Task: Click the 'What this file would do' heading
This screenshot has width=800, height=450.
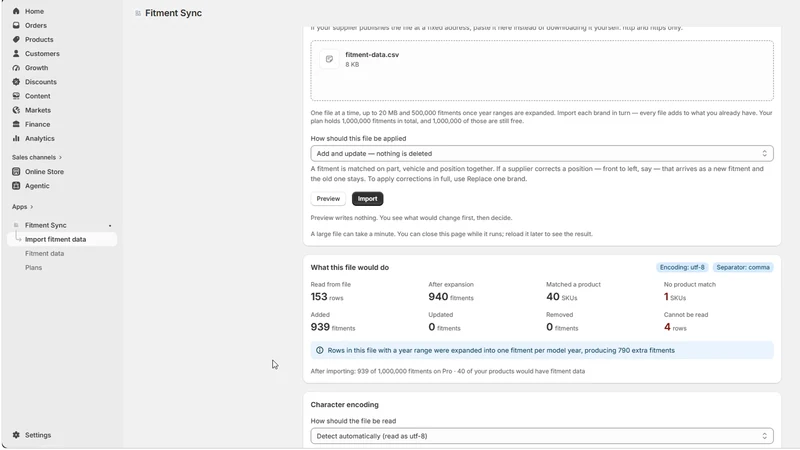Action: [349, 267]
